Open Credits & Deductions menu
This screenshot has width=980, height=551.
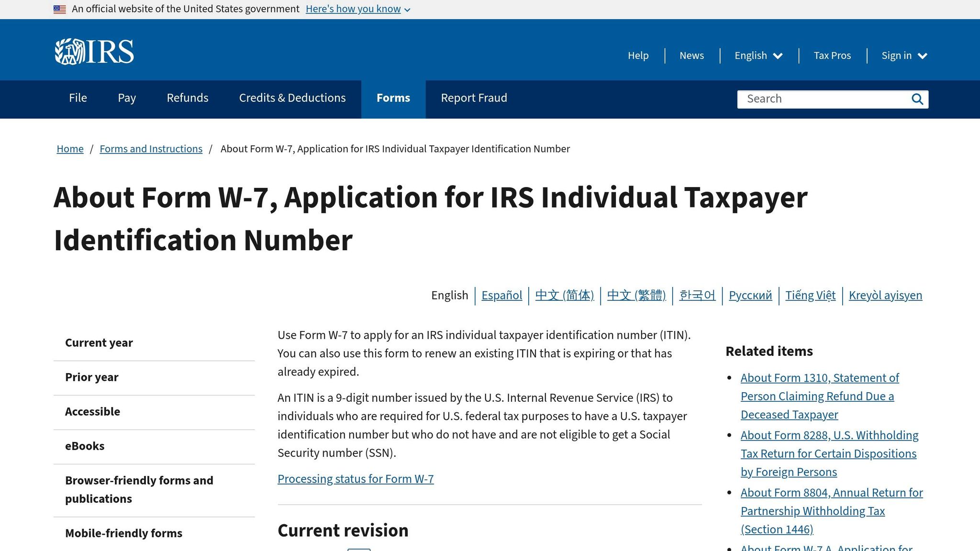click(x=292, y=98)
